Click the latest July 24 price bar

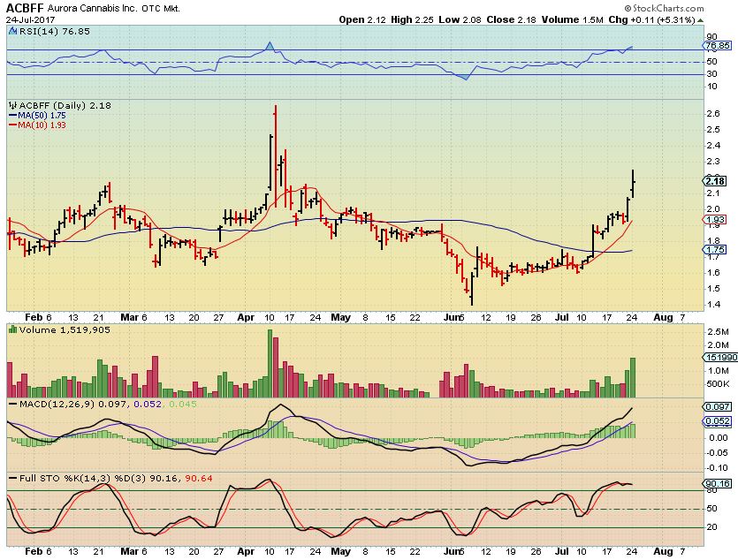point(633,184)
